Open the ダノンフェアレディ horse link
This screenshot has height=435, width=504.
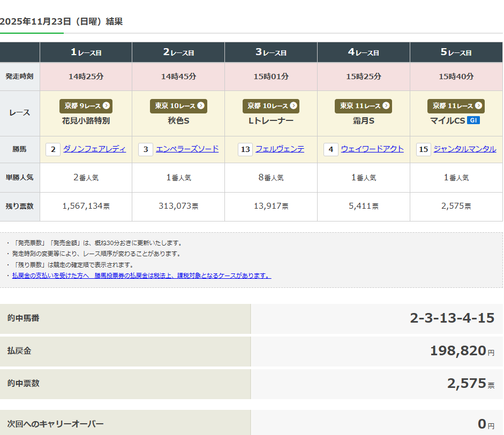94,149
